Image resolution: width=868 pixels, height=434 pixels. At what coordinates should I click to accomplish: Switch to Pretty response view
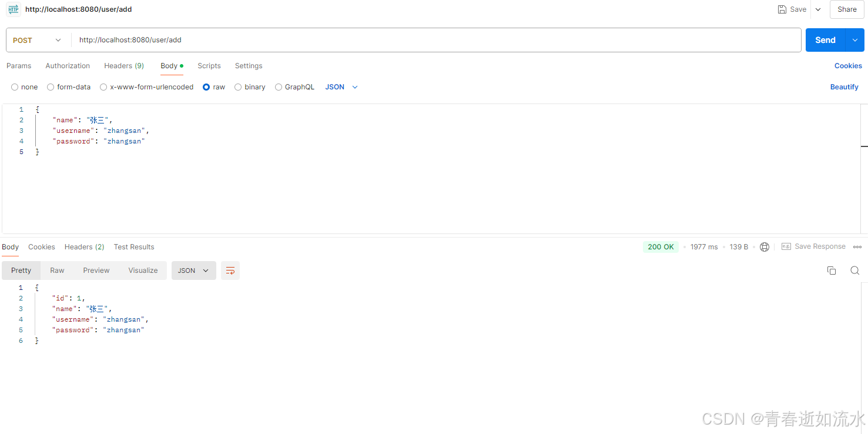[x=21, y=271]
